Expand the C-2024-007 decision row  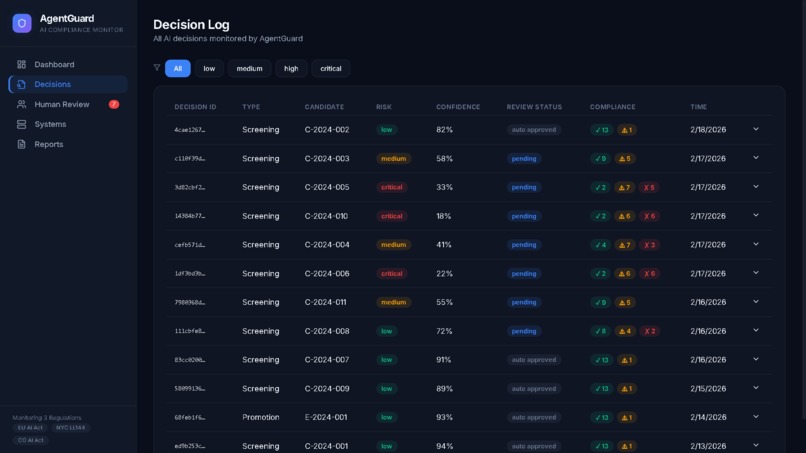(x=756, y=359)
